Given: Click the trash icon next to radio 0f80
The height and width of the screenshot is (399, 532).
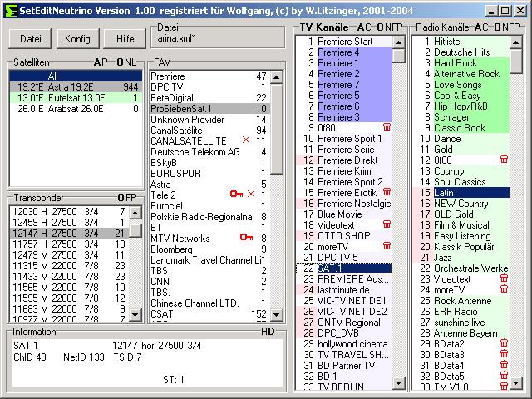Looking at the screenshot, I should (505, 159).
